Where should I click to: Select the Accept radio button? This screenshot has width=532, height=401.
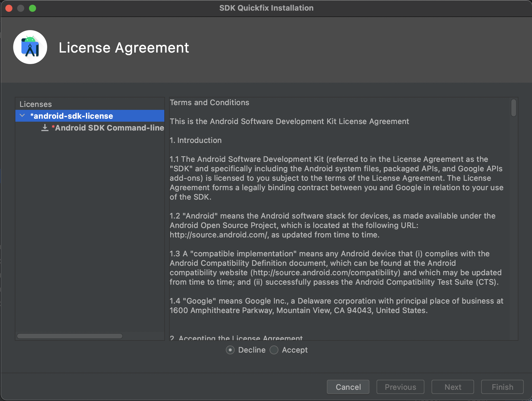tap(274, 350)
